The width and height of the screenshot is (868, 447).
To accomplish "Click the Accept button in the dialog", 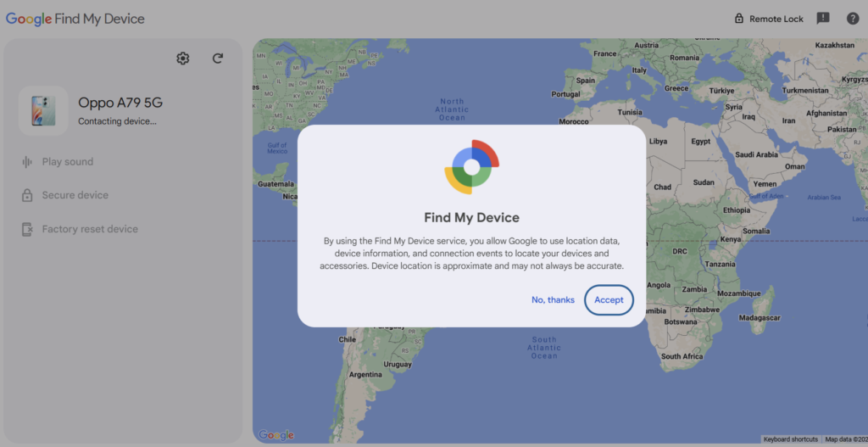I will click(x=609, y=299).
